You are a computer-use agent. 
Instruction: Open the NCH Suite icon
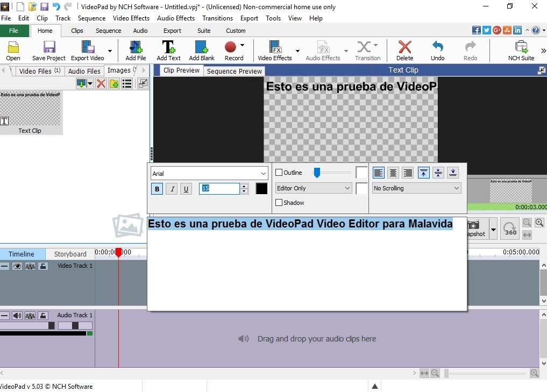pos(521,51)
